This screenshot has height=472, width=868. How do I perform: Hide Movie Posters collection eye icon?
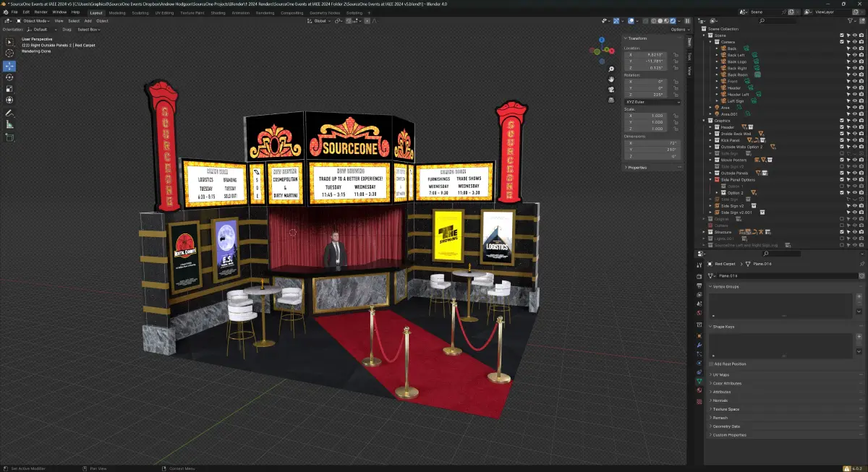pyautogui.click(x=855, y=160)
